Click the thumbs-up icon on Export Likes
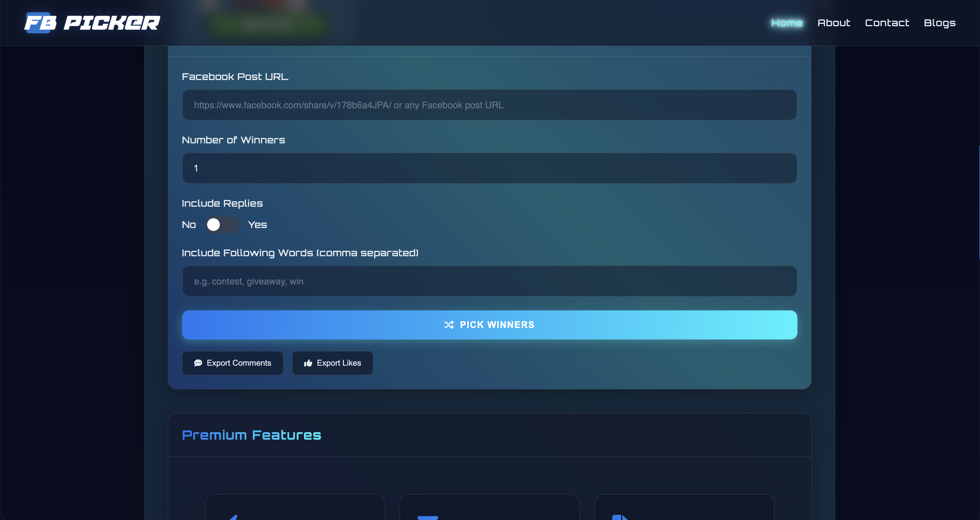 308,363
